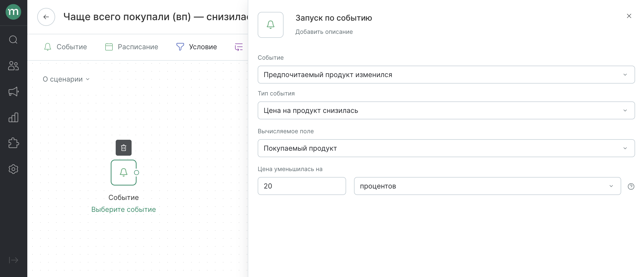This screenshot has width=644, height=277.
Task: Open the Вычисляемое поле dropdown 'Покупаемый продукт'
Action: tap(446, 148)
